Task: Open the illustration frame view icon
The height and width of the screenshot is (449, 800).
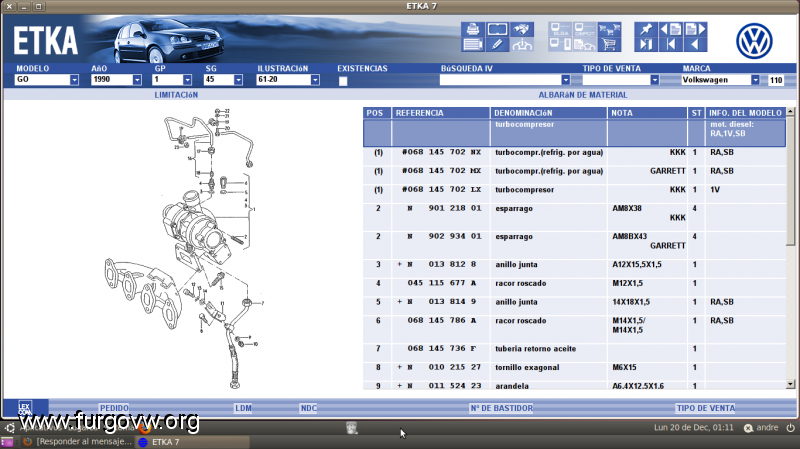Action: point(497,29)
